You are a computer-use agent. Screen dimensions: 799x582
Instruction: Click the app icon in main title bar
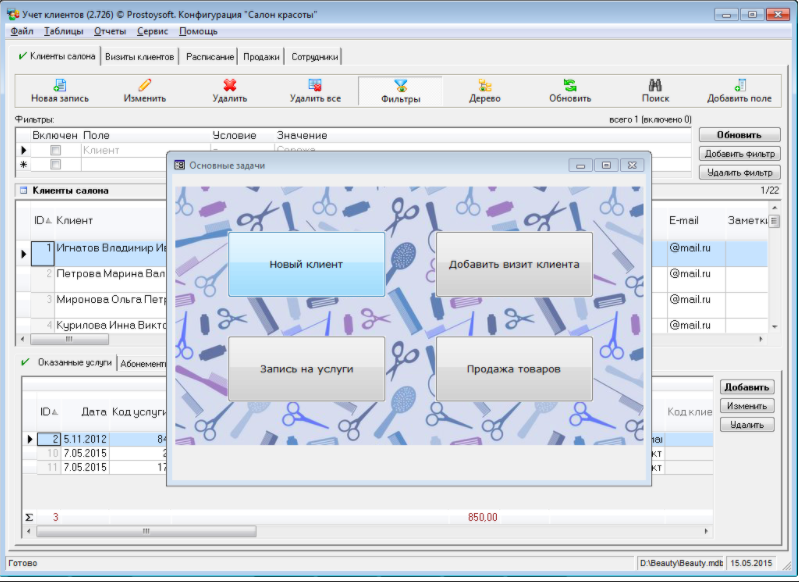[13, 14]
